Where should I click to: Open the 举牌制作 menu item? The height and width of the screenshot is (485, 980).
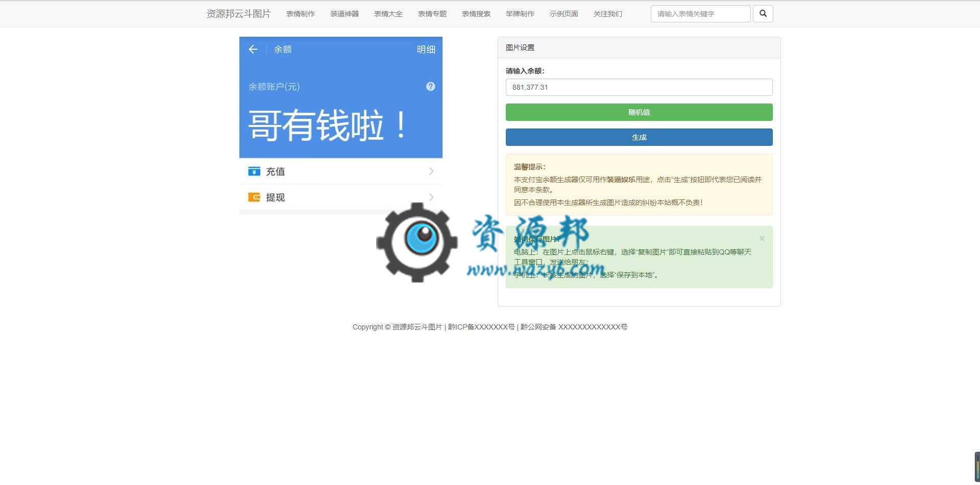point(520,14)
